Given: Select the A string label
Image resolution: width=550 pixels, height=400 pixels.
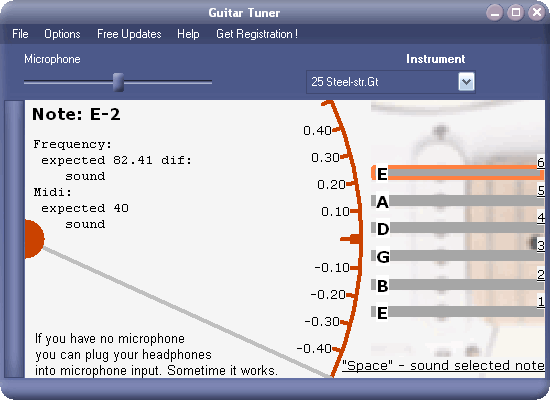Looking at the screenshot, I should (x=382, y=202).
